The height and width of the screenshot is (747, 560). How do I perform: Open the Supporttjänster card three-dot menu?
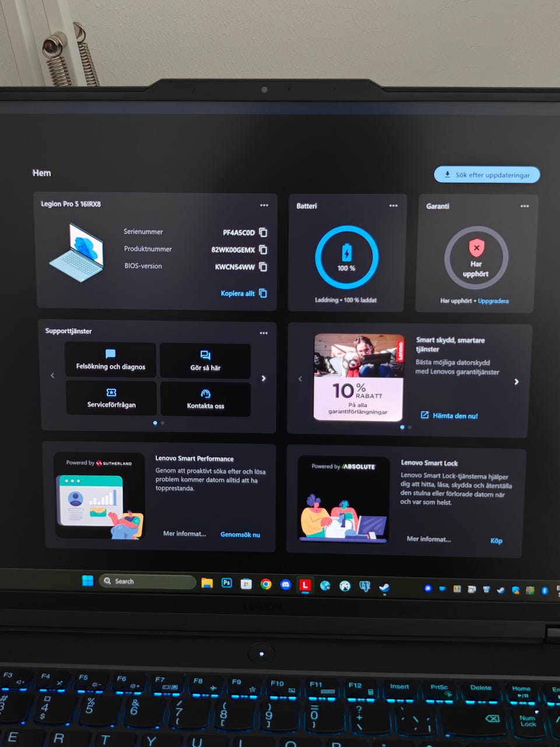(264, 333)
